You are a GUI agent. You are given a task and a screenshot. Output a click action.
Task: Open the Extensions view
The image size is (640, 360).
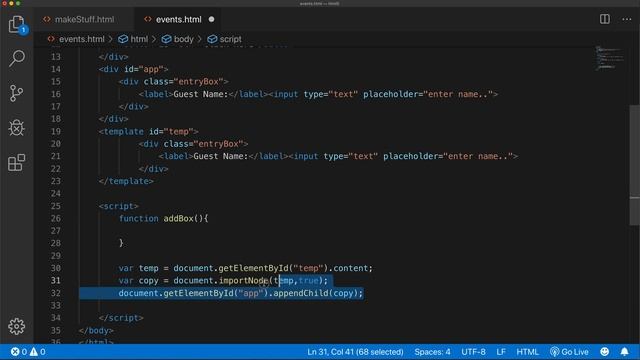pyautogui.click(x=16, y=162)
